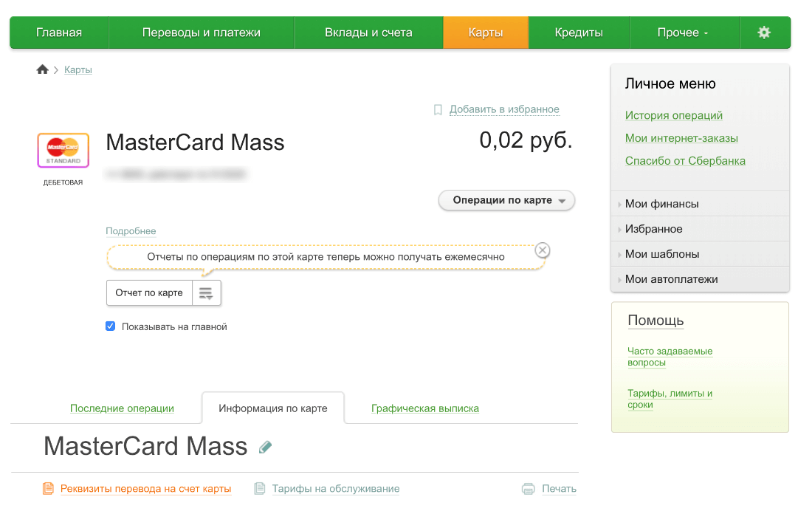Click the MasterCard Standard card image
The height and width of the screenshot is (514, 812).
63,150
